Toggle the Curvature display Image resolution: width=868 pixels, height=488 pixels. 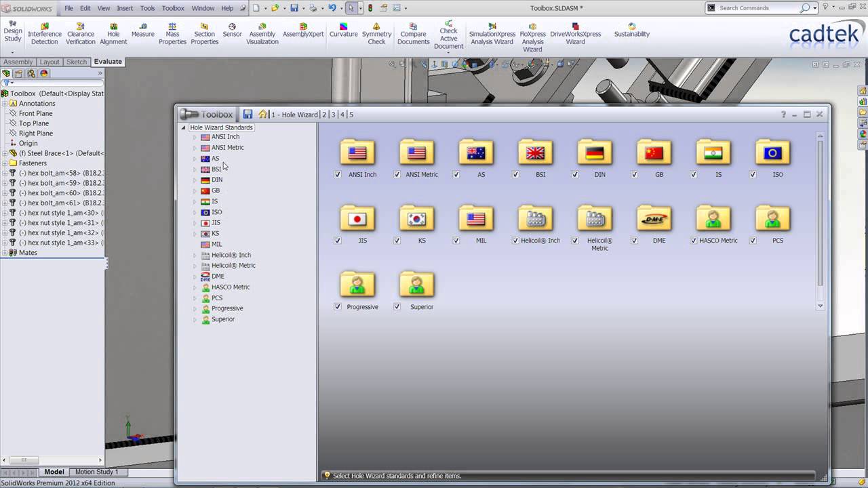pos(344,30)
